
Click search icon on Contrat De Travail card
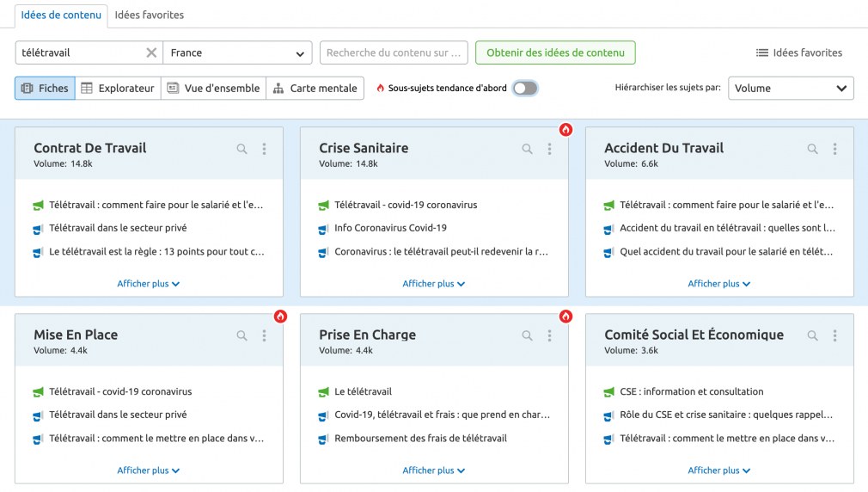coord(241,149)
